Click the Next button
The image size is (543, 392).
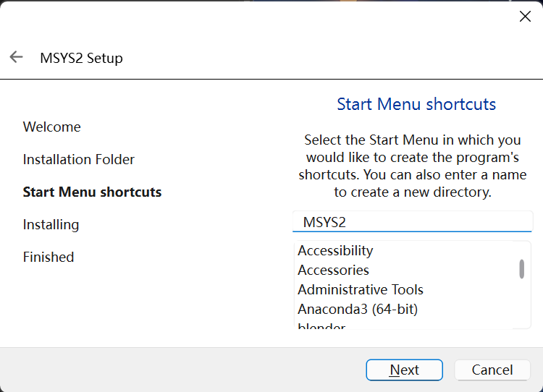404,370
